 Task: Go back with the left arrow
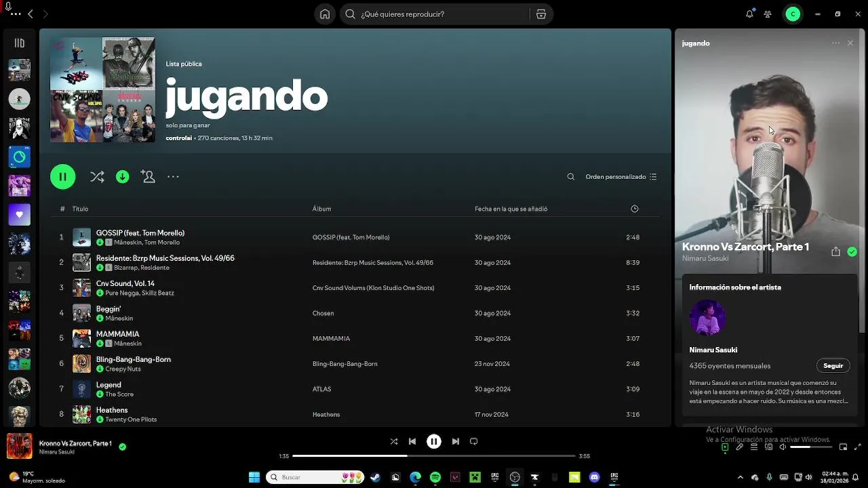tap(31, 14)
